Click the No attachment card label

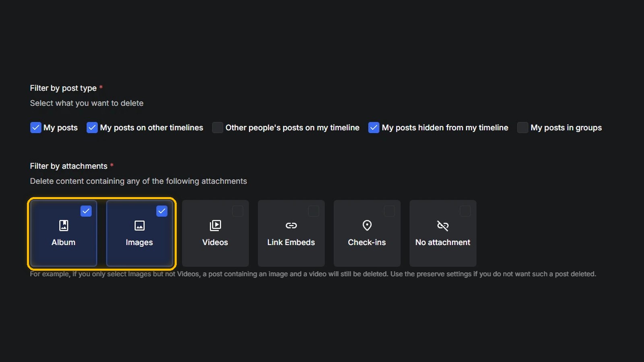pyautogui.click(x=443, y=243)
